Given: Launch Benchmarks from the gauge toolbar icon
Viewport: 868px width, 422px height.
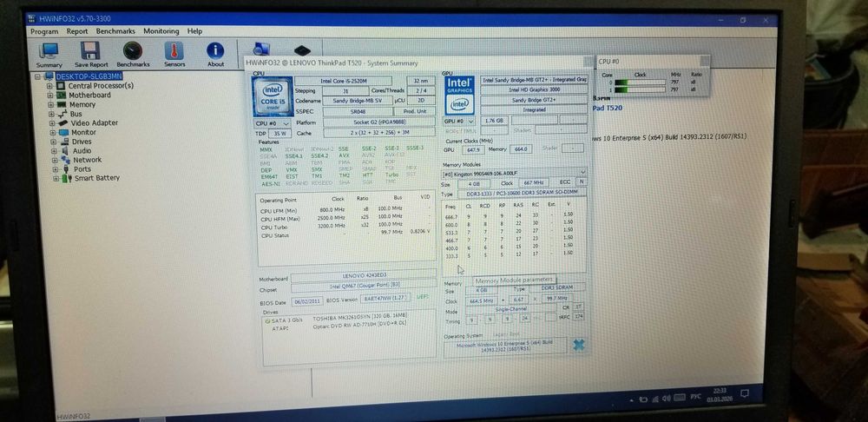Looking at the screenshot, I should pyautogui.click(x=132, y=51).
